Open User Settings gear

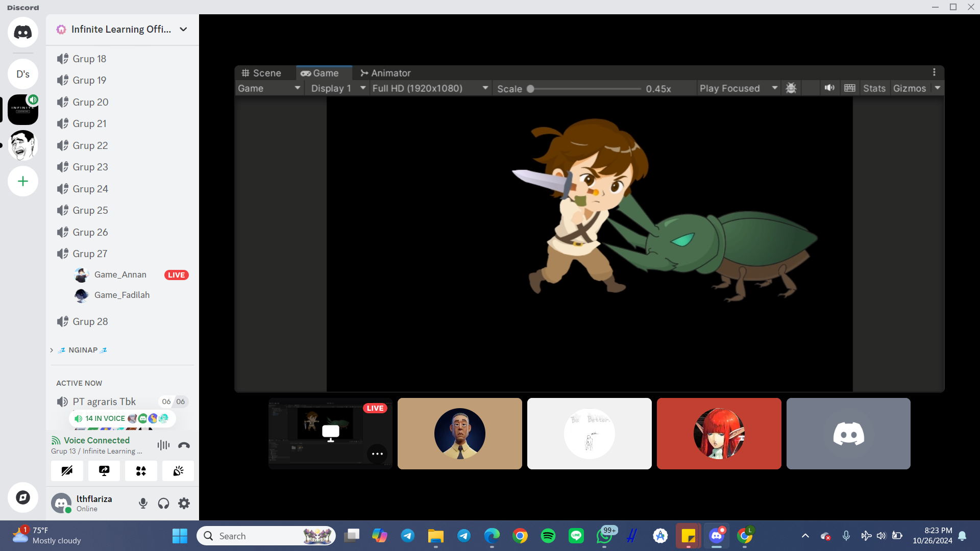coord(184,504)
